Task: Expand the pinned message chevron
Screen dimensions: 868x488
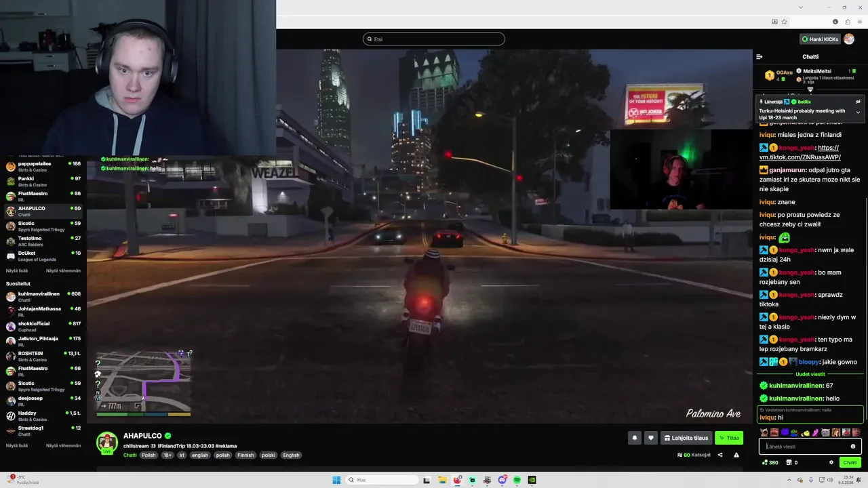Action: (858, 113)
